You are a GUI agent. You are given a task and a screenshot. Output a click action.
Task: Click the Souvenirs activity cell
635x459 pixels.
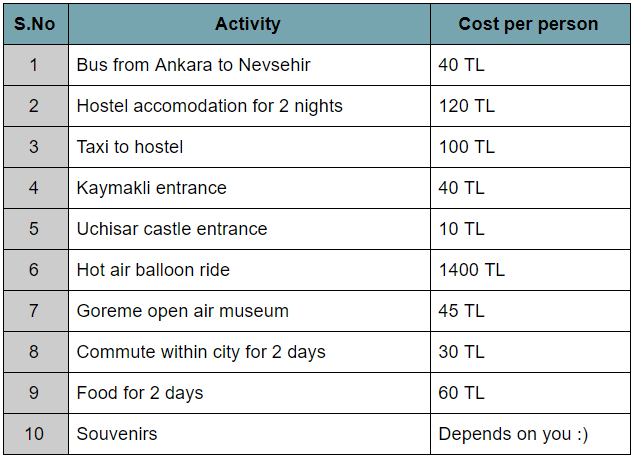click(117, 434)
